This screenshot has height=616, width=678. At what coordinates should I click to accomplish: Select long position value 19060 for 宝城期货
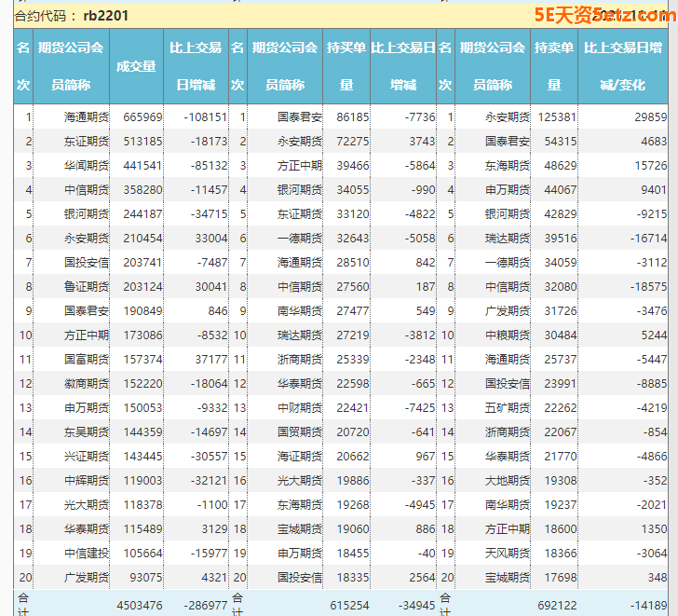(353, 528)
